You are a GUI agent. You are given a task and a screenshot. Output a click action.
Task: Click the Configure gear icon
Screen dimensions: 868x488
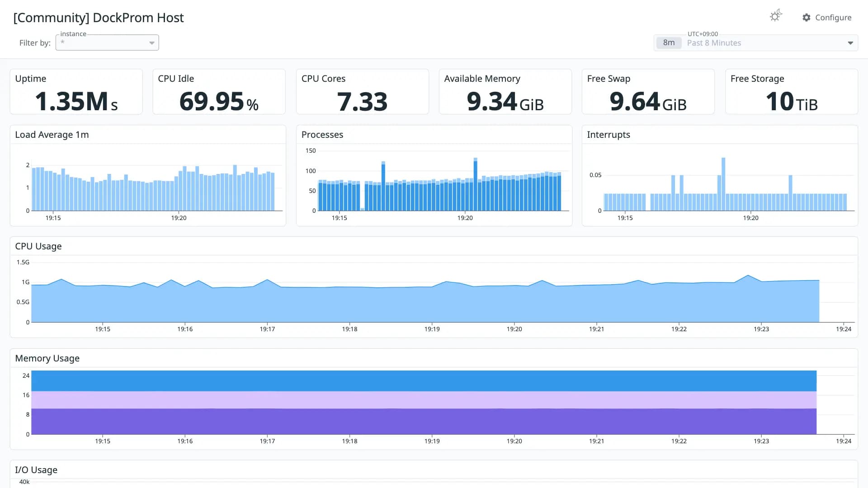(807, 18)
